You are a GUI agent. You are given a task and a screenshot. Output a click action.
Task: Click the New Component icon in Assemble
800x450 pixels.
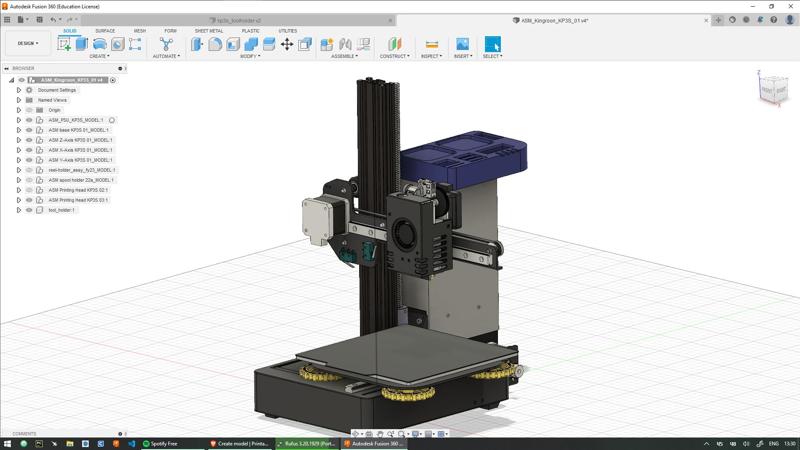click(x=327, y=44)
